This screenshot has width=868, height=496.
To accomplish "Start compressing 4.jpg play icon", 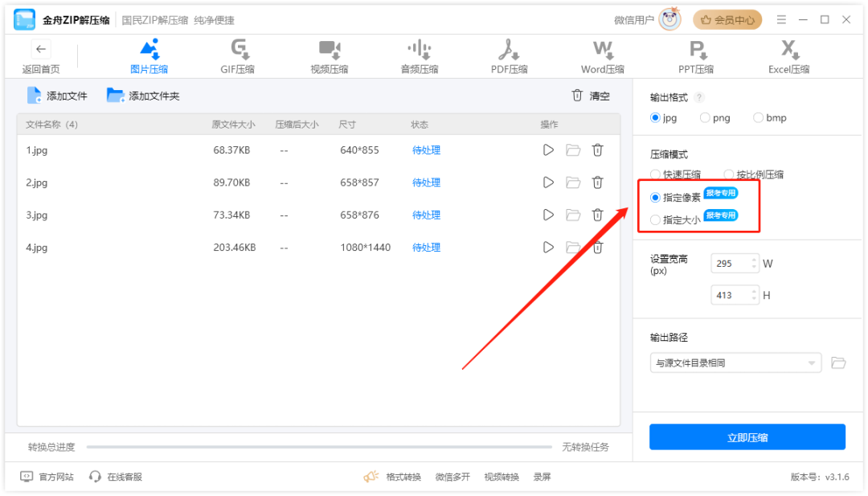I will 548,248.
